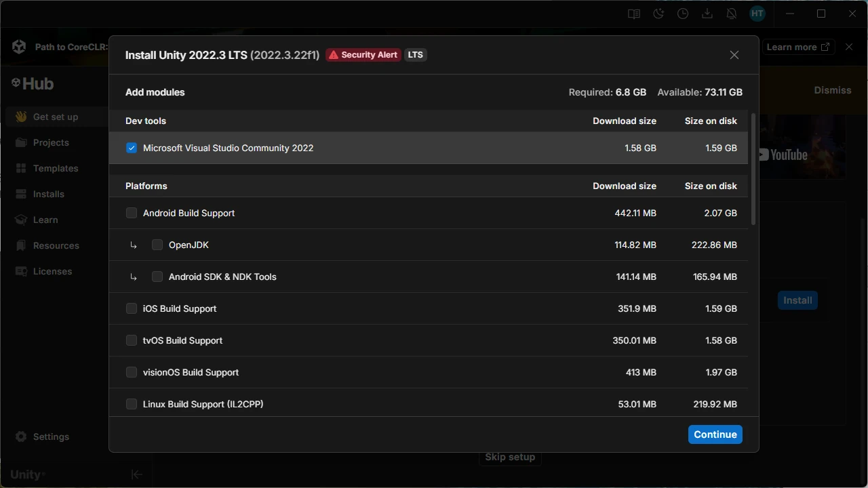This screenshot has height=488, width=868.
Task: Click the Security Alert badge
Action: (x=363, y=55)
